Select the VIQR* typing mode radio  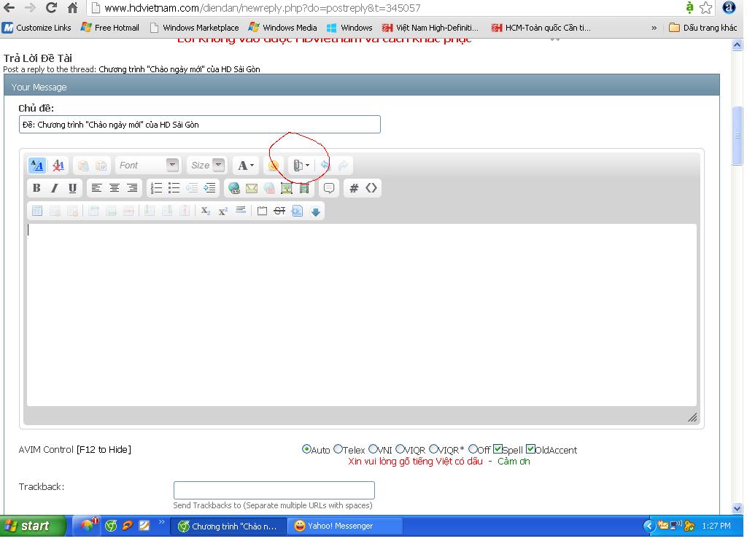(x=433, y=449)
